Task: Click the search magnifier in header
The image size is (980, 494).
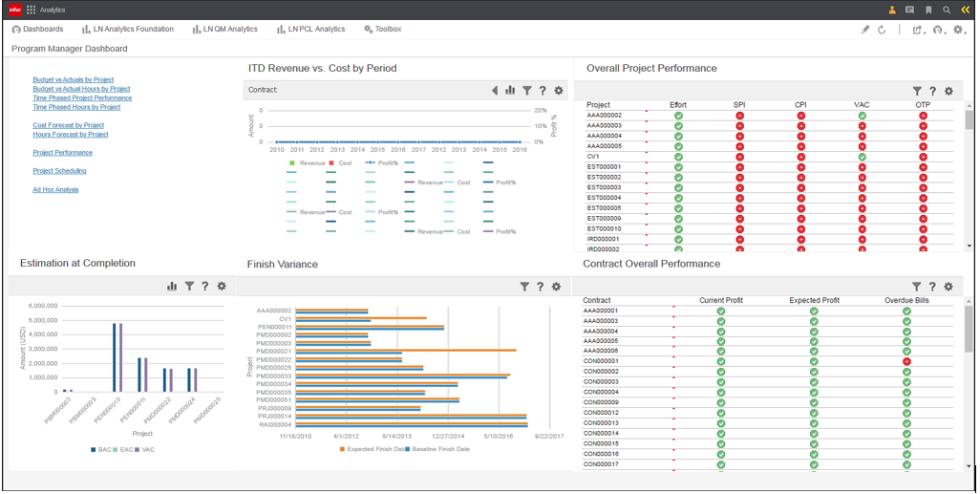Action: click(947, 10)
